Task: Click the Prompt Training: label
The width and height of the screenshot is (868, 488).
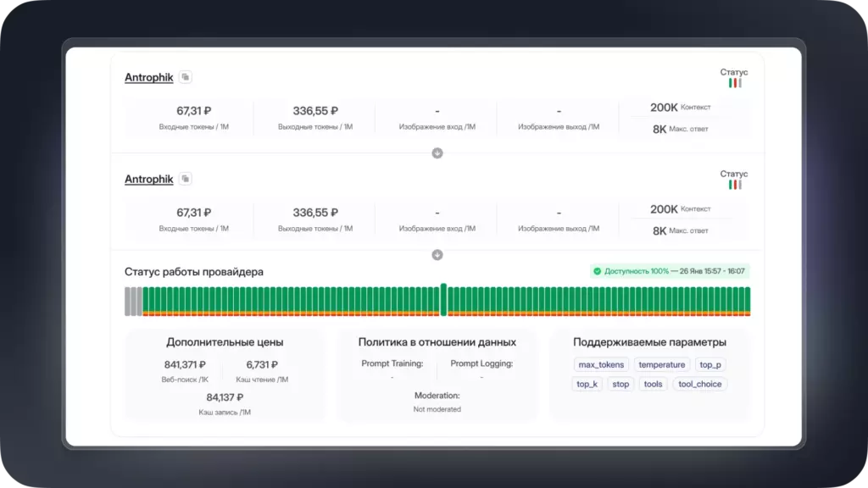Action: click(x=392, y=363)
